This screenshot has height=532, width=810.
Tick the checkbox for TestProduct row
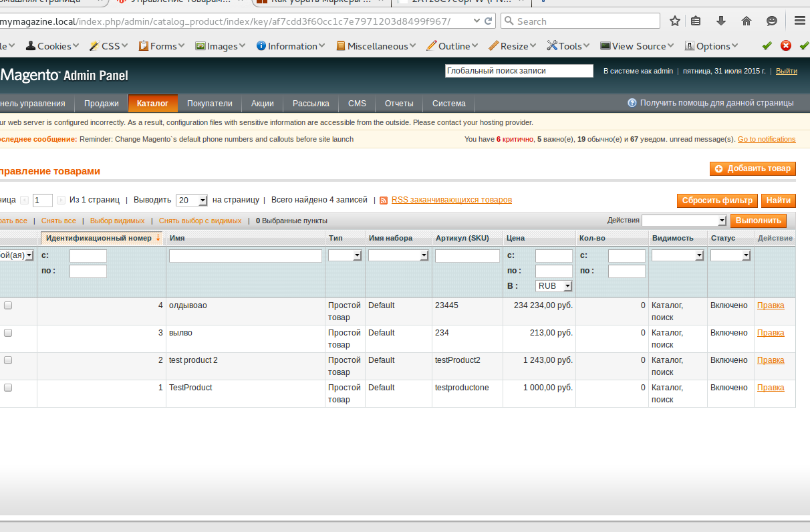coord(8,388)
